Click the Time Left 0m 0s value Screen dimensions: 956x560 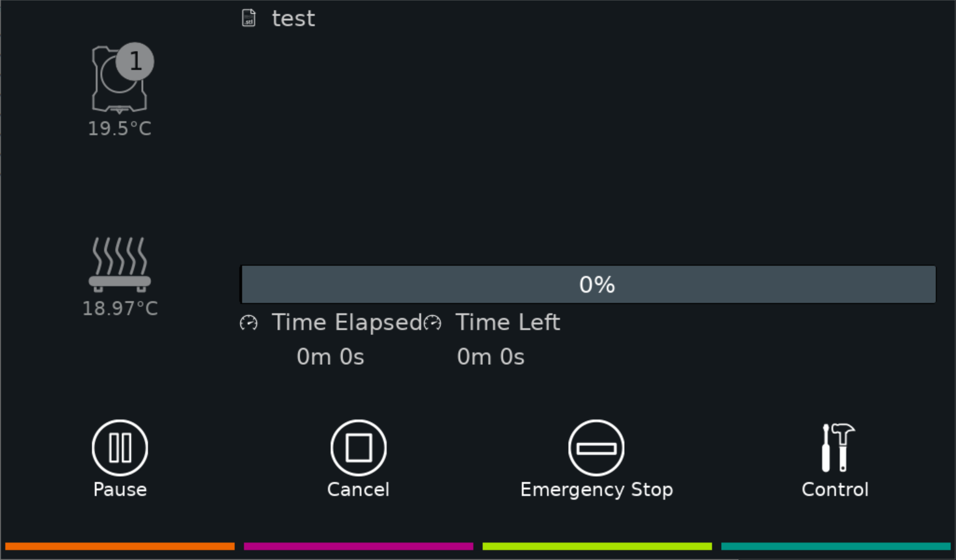490,357
